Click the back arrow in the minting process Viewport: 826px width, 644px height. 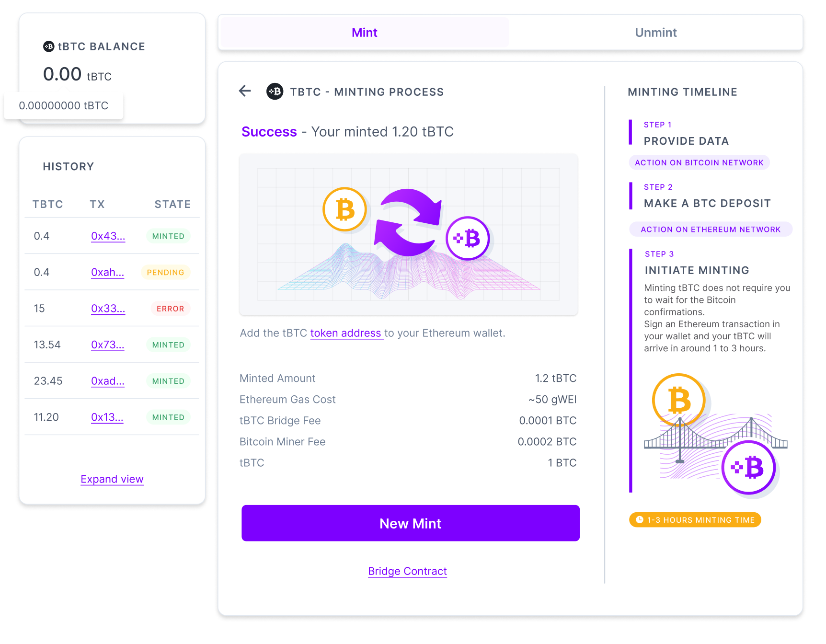coord(245,91)
